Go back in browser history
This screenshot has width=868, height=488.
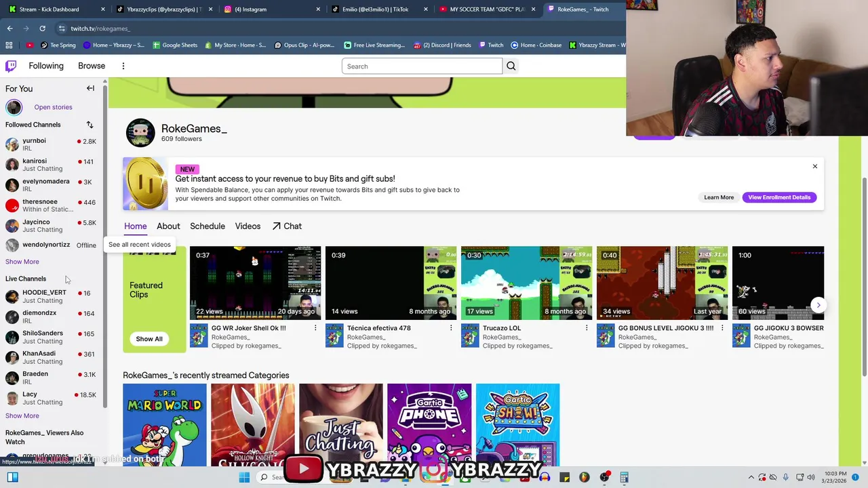(x=9, y=28)
